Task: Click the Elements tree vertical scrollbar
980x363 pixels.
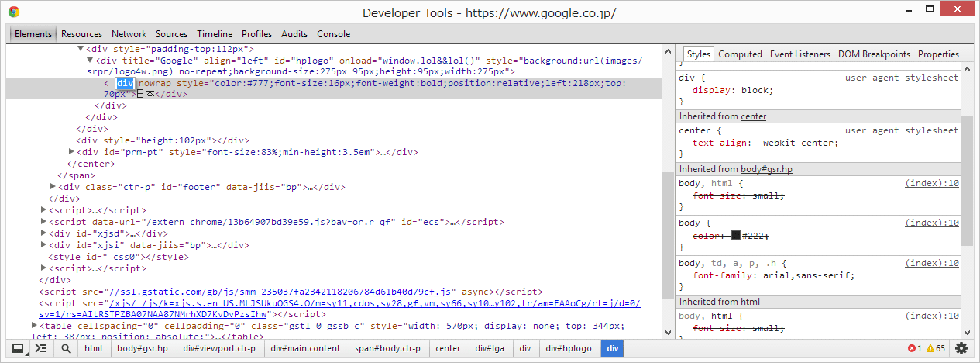Action: tap(667, 235)
